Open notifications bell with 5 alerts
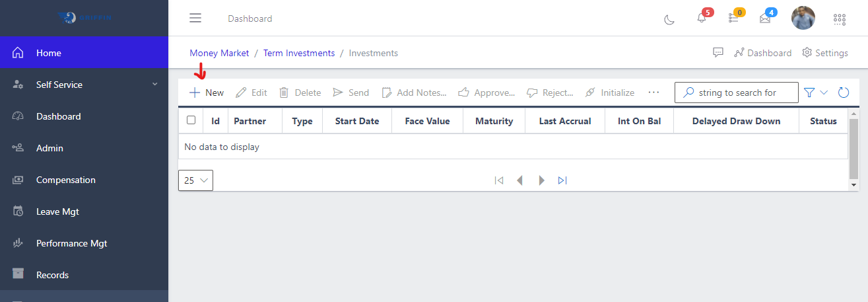The height and width of the screenshot is (302, 868). [702, 18]
